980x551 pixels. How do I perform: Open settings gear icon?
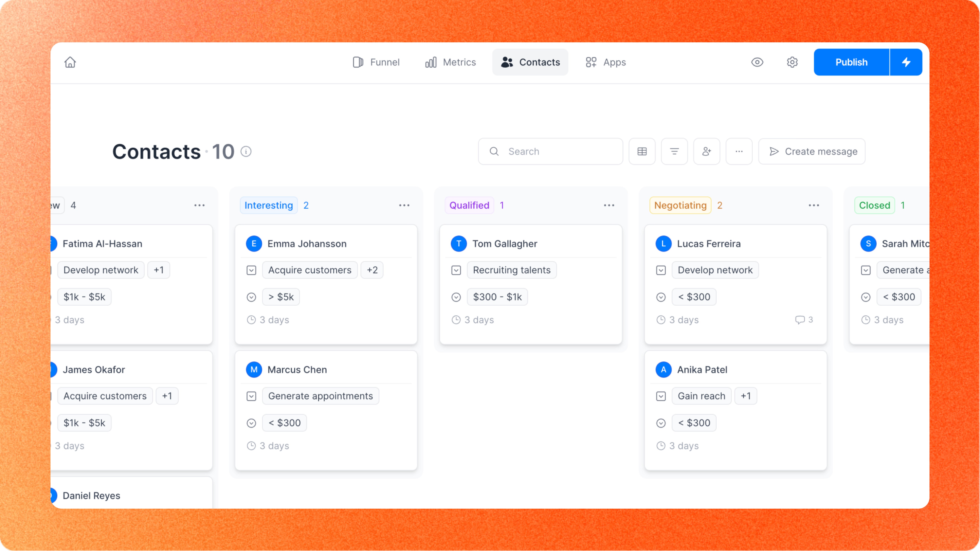pos(792,62)
